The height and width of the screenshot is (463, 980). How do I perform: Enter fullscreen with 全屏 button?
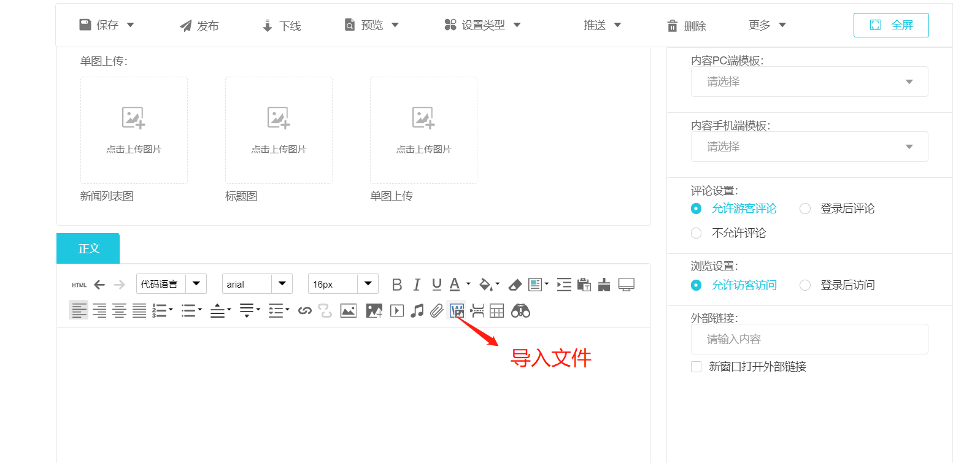[x=891, y=25]
